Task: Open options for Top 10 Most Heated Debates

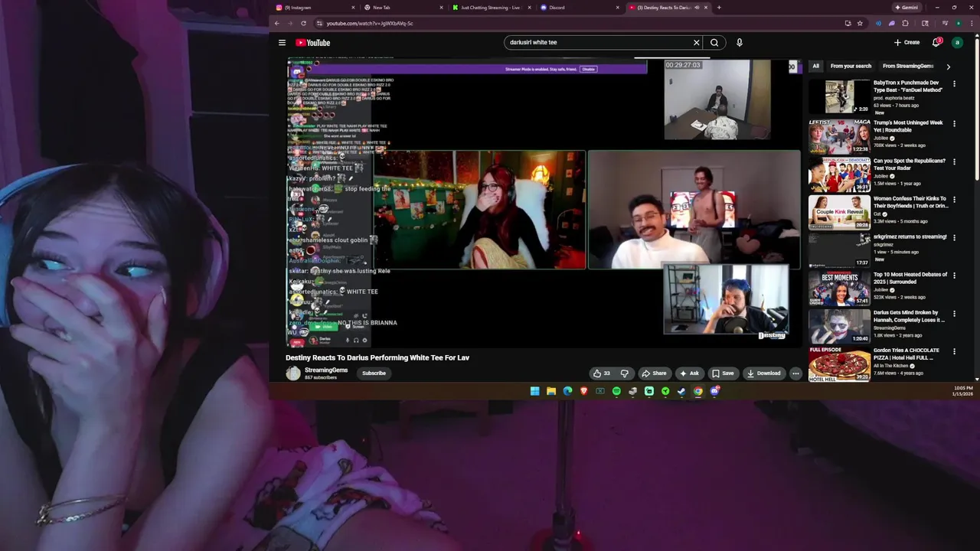Action: 954,275
